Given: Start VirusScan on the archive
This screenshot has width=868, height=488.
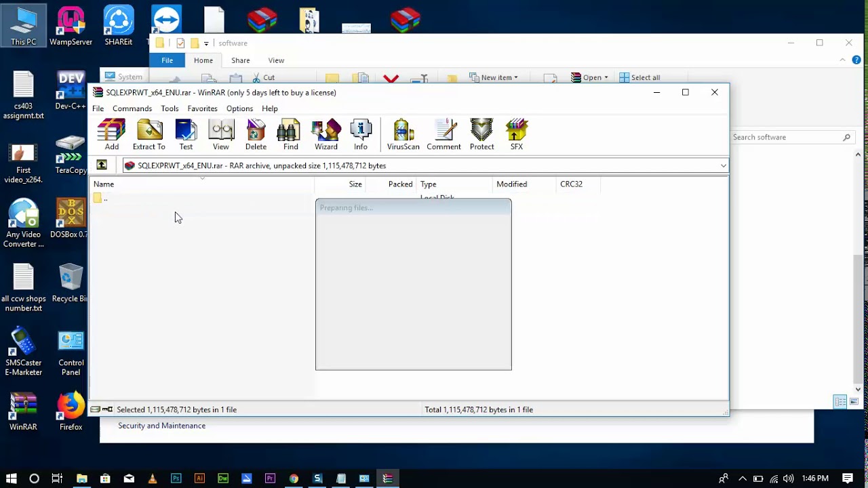Looking at the screenshot, I should [403, 134].
